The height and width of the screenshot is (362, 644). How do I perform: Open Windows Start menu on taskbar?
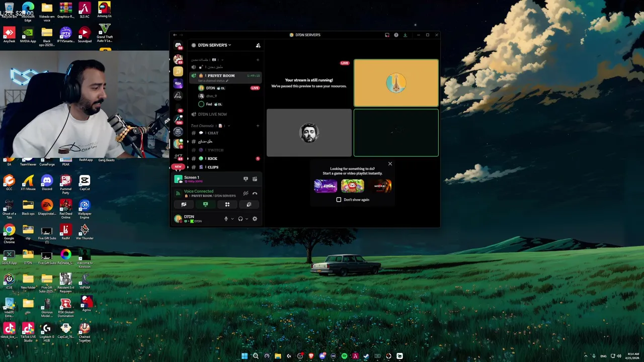click(245, 356)
